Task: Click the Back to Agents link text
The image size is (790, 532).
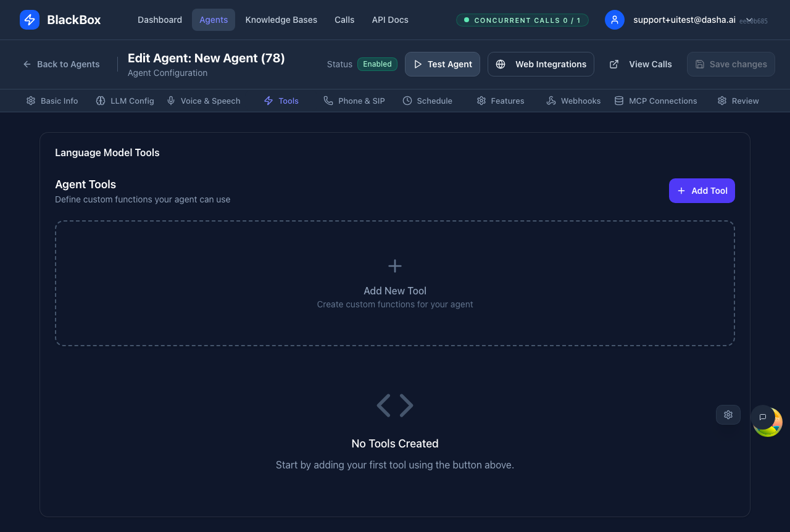Action: click(x=69, y=64)
